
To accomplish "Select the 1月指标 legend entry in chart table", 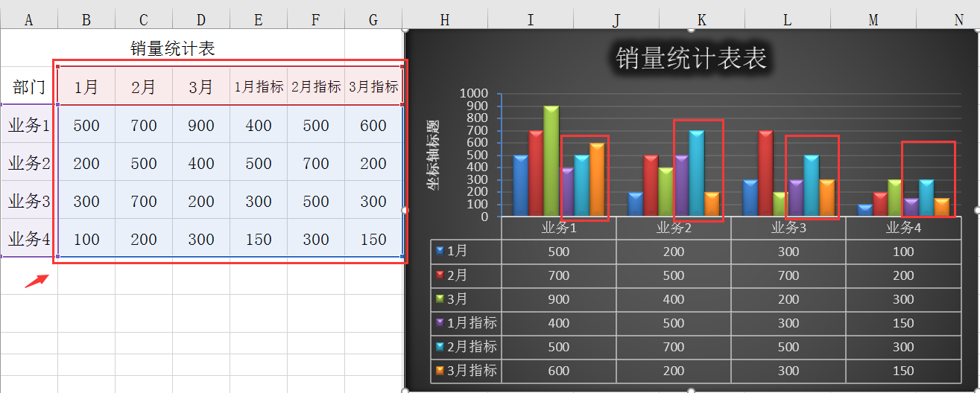I will [467, 323].
